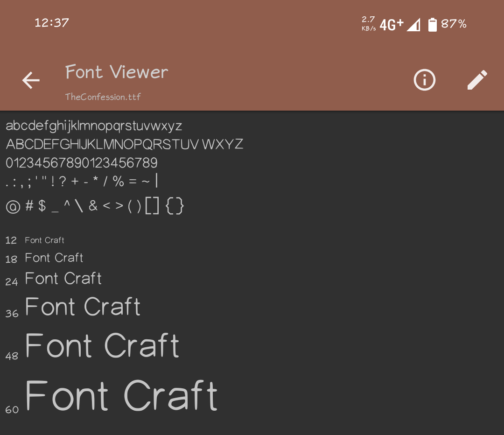This screenshot has width=504, height=435.
Task: Select the 0123456789 digits preview line
Action: pyautogui.click(x=82, y=163)
